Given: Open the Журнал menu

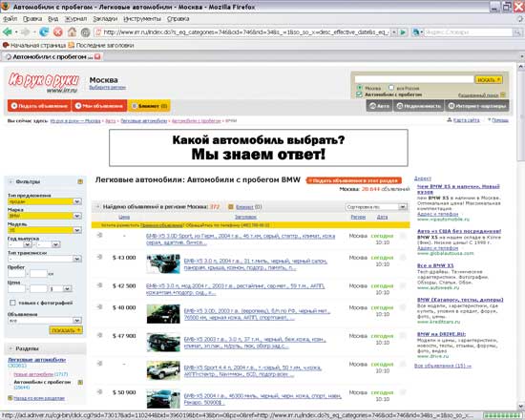Looking at the screenshot, I should 75,19.
